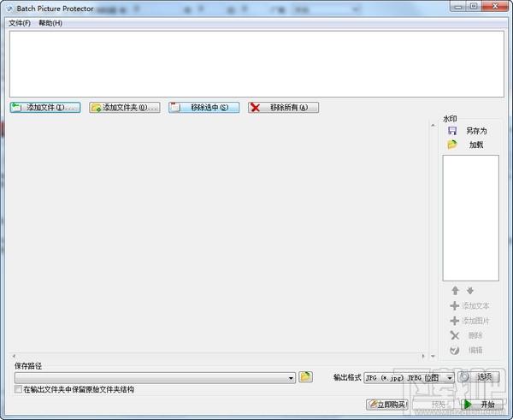Click the 另存为 label in the watermark panel

coord(476,131)
